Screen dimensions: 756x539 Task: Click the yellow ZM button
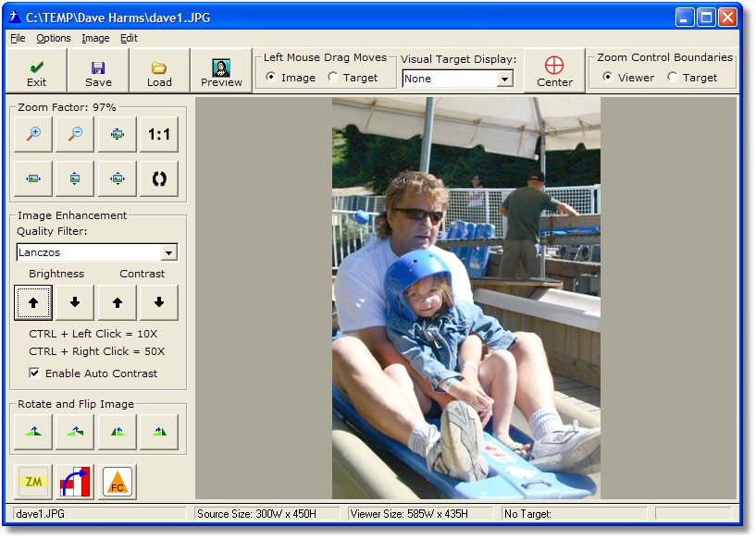point(33,482)
